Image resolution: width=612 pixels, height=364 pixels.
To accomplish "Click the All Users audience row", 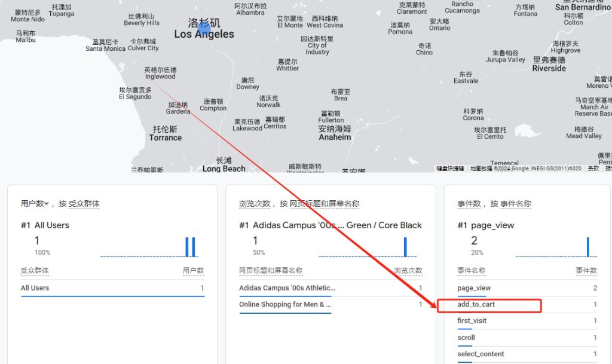I will click(x=35, y=288).
